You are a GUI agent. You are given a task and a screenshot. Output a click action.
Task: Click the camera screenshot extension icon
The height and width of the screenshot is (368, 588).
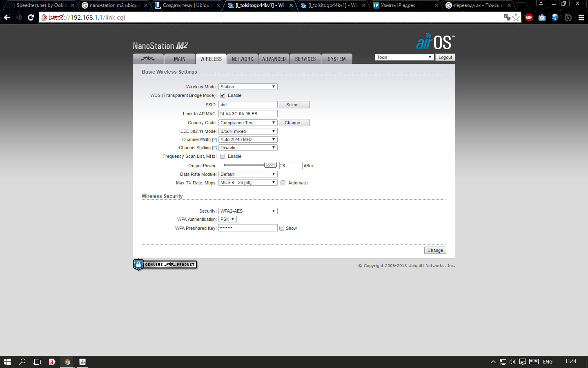click(542, 18)
